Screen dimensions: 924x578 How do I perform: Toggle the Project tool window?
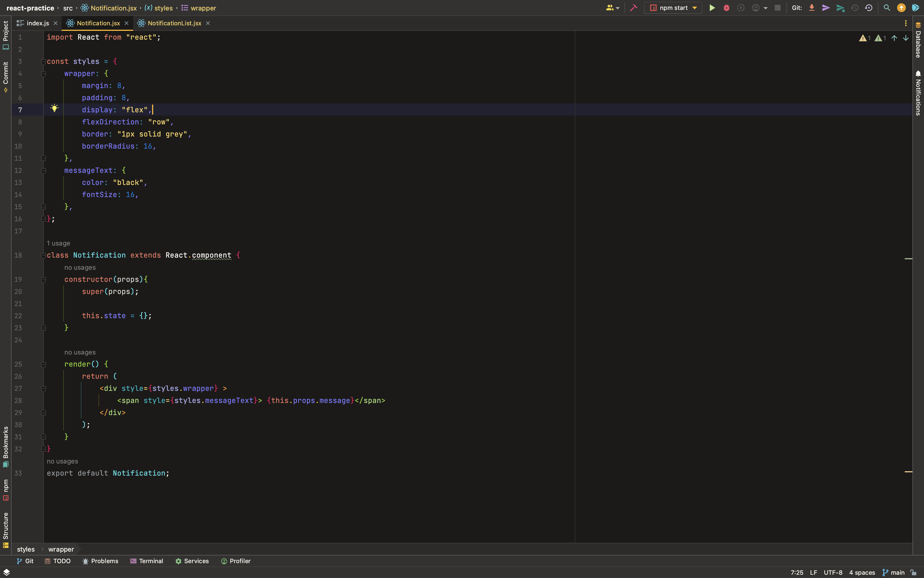[x=6, y=35]
